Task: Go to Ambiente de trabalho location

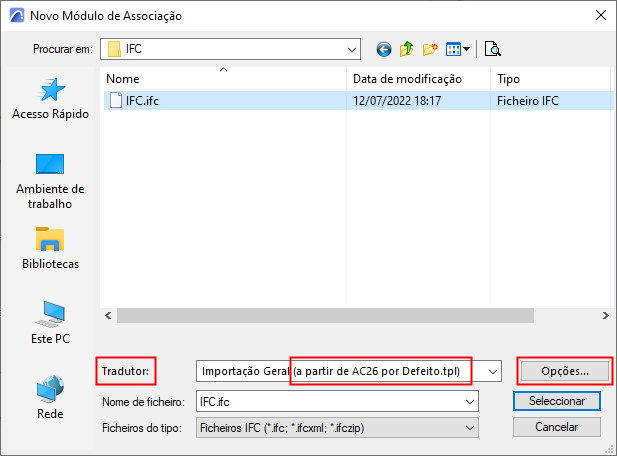Action: 50,180
